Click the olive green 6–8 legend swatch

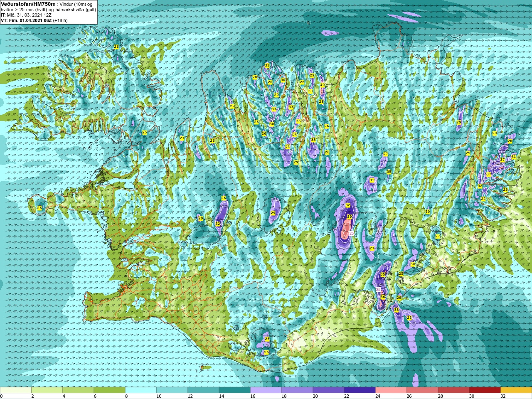[109, 390]
